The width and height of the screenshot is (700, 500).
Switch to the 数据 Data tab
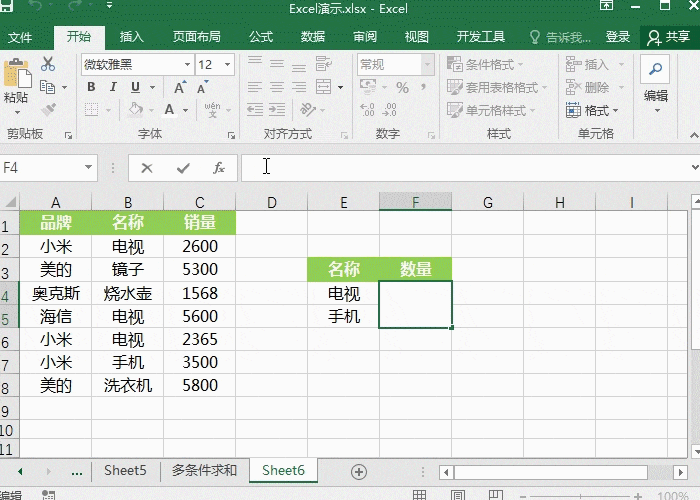pyautogui.click(x=312, y=37)
